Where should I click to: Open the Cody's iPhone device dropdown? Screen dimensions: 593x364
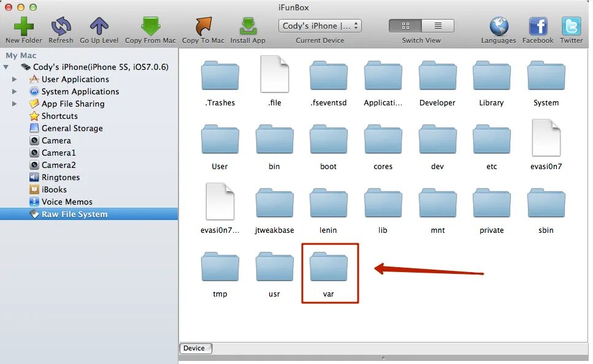click(x=320, y=26)
